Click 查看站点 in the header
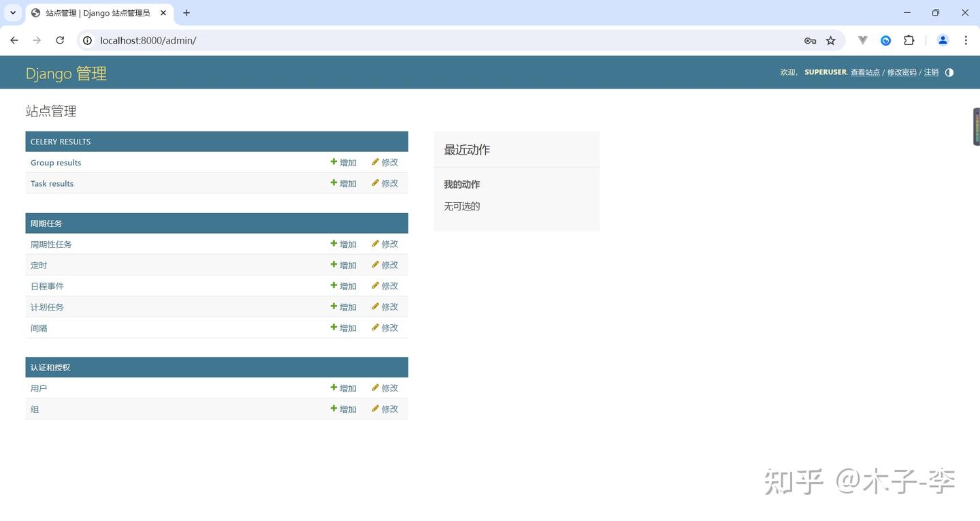Viewport: 980px width, 521px height. click(x=865, y=72)
